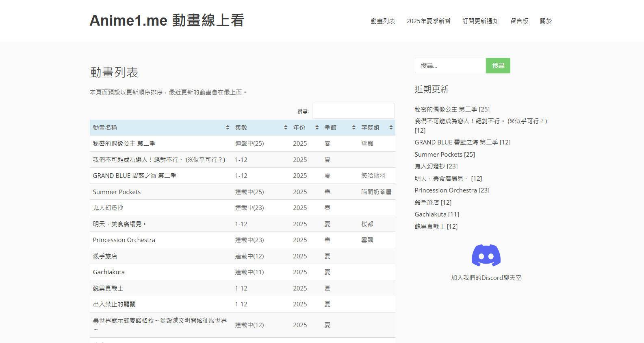644x343 pixels.
Task: Go to 訂閱更新通知 page
Action: pos(480,21)
